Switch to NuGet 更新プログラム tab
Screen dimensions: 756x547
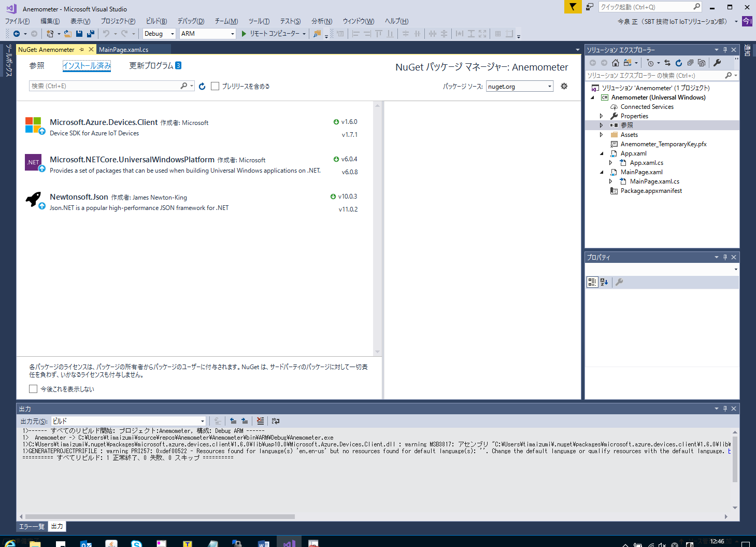pos(155,66)
